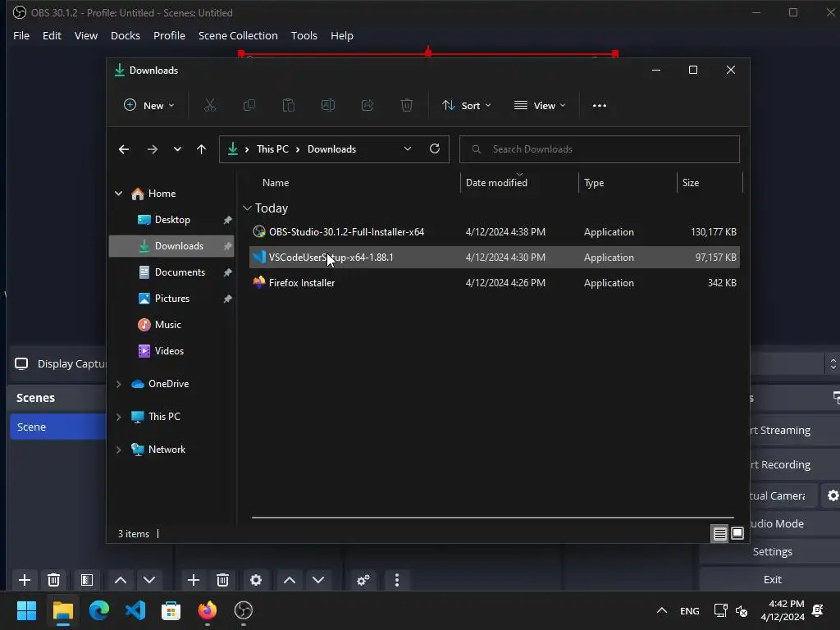Screen dimensions: 840x630
Task: Open Documents in the navigation pane
Action: [x=171, y=272]
